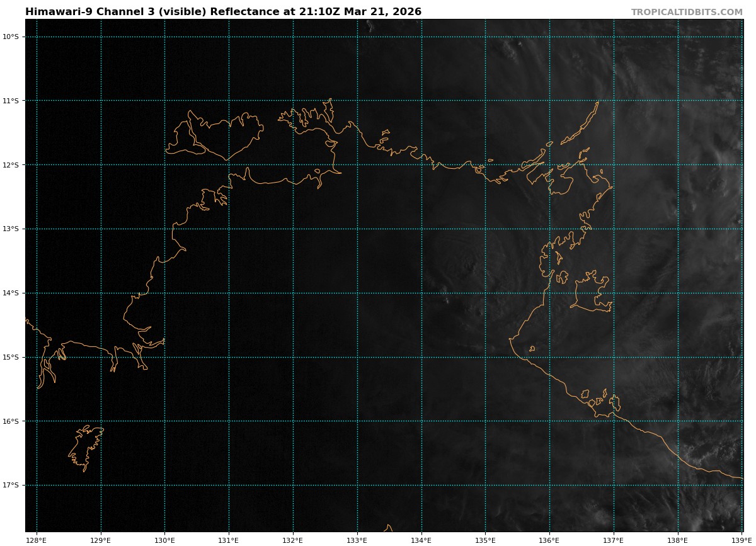Select the 134°E longitude axis label
The width and height of the screenshot is (756, 546).
coord(421,540)
